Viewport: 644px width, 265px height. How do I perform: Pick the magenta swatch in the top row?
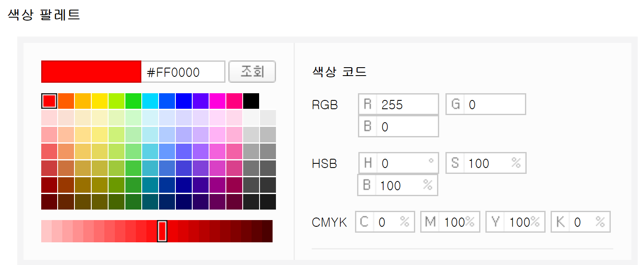tap(217, 101)
